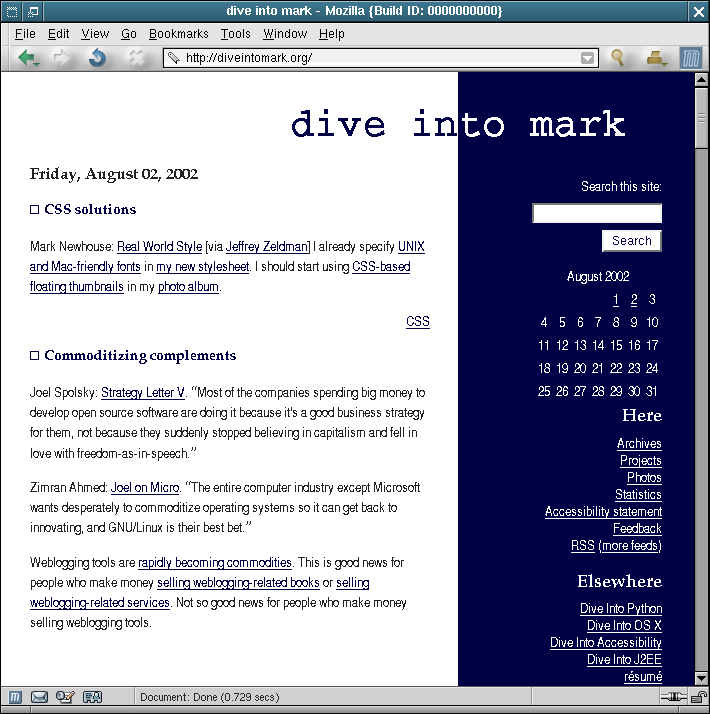710x714 pixels.
Task: Open the Tools menu
Action: click(x=235, y=34)
